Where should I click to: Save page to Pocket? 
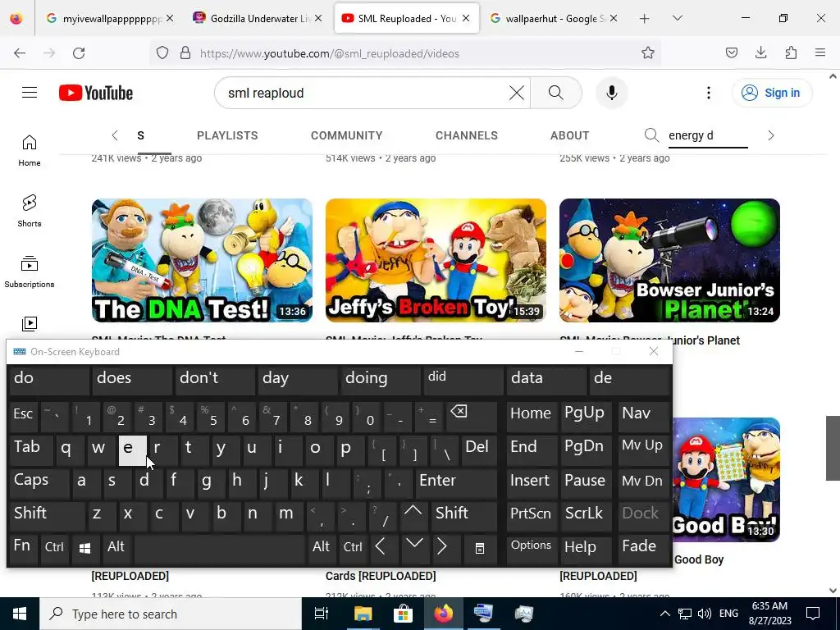click(731, 52)
